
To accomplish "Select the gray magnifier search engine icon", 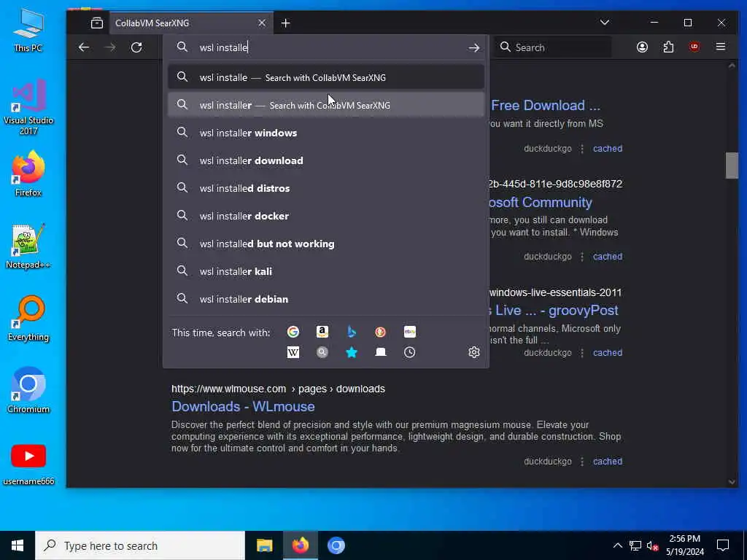I will click(322, 352).
